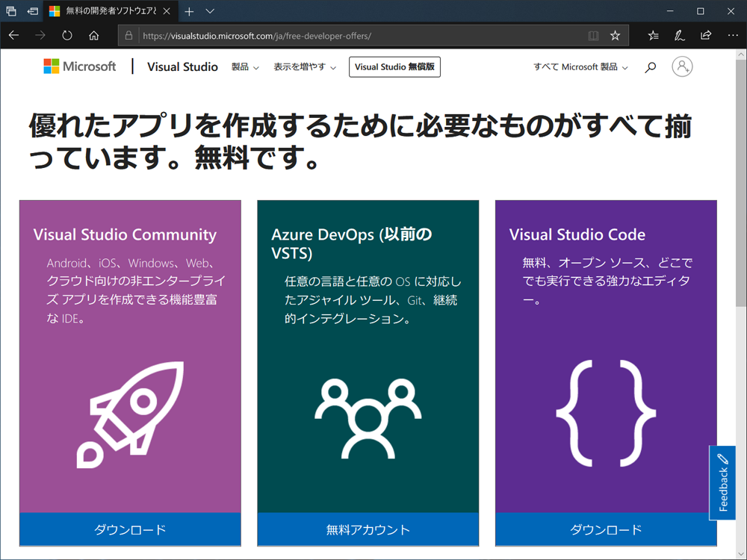Click the Azure DevOps (以前の VSTS) card title

point(352,243)
